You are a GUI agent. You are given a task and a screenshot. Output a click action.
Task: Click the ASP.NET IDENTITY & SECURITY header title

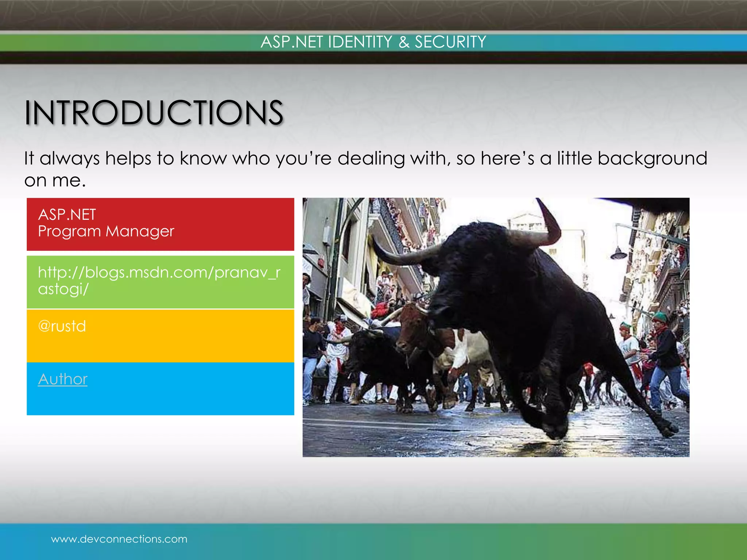tap(373, 42)
